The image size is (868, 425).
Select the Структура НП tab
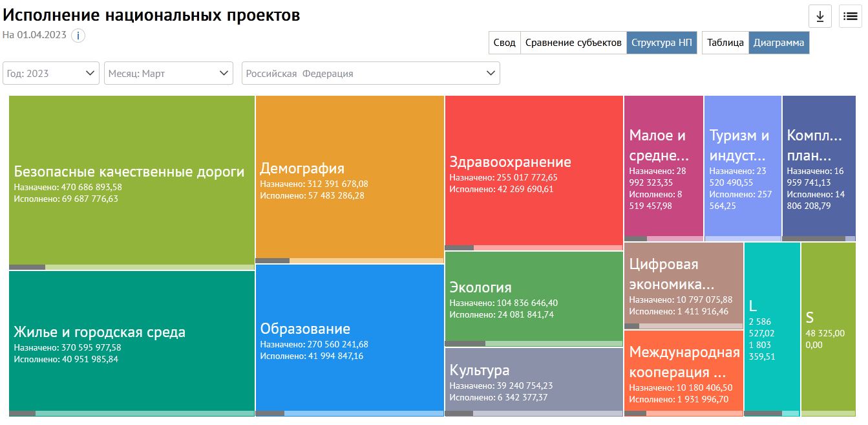[x=661, y=43]
